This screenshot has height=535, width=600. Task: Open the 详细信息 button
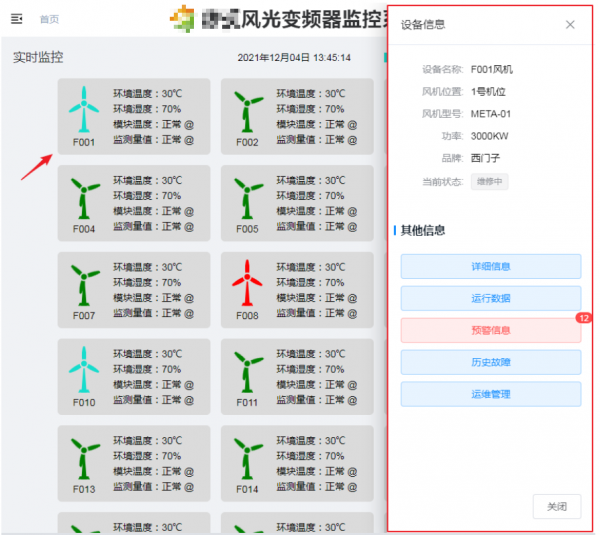[491, 266]
